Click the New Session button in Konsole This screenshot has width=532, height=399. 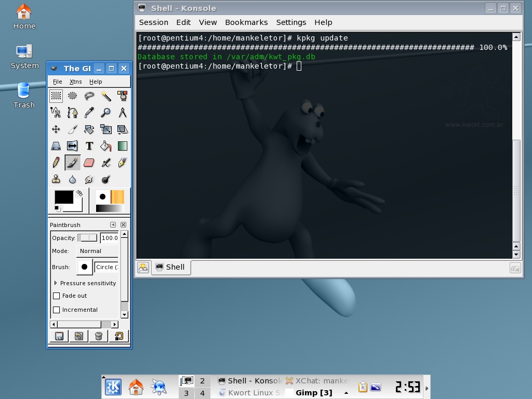click(x=143, y=268)
